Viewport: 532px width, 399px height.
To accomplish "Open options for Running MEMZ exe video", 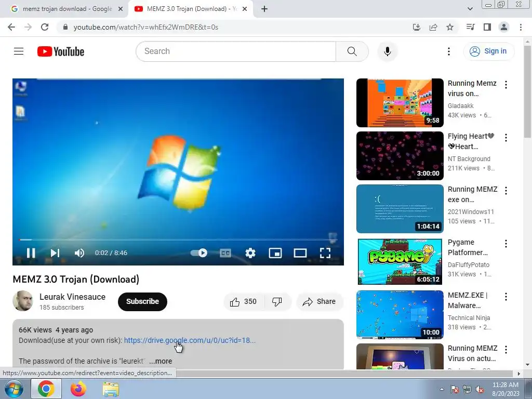I will point(506,191).
